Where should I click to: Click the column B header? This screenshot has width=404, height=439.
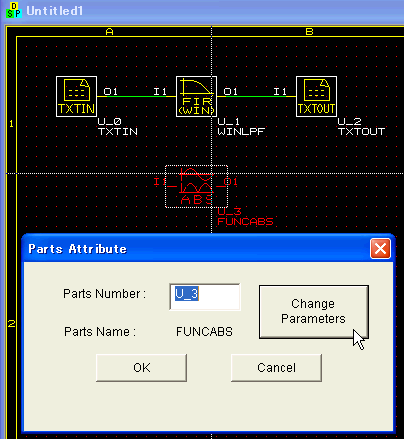[309, 32]
